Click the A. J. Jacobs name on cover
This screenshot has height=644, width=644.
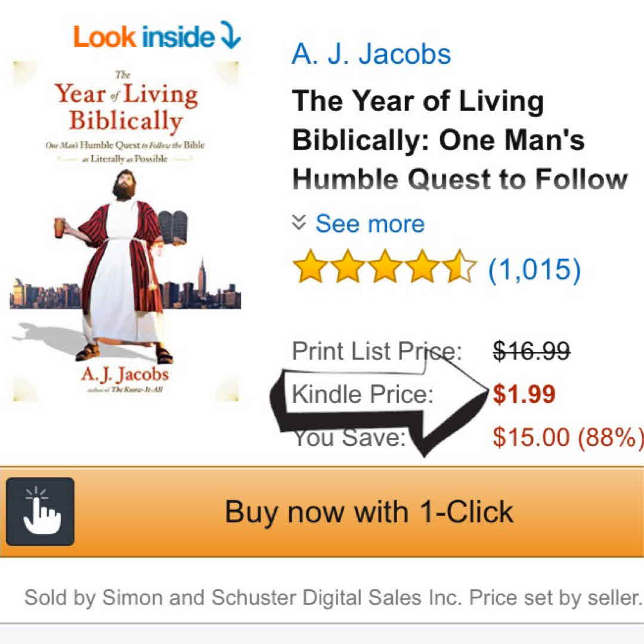coord(125,374)
